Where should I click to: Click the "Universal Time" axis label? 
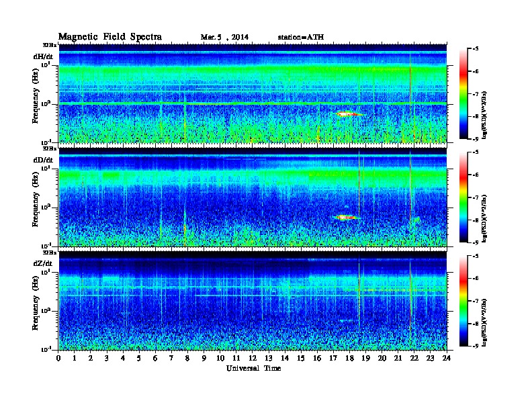(253, 368)
